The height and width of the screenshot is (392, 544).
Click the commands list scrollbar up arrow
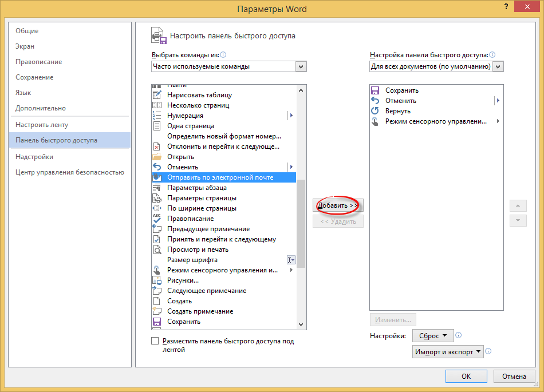point(301,91)
